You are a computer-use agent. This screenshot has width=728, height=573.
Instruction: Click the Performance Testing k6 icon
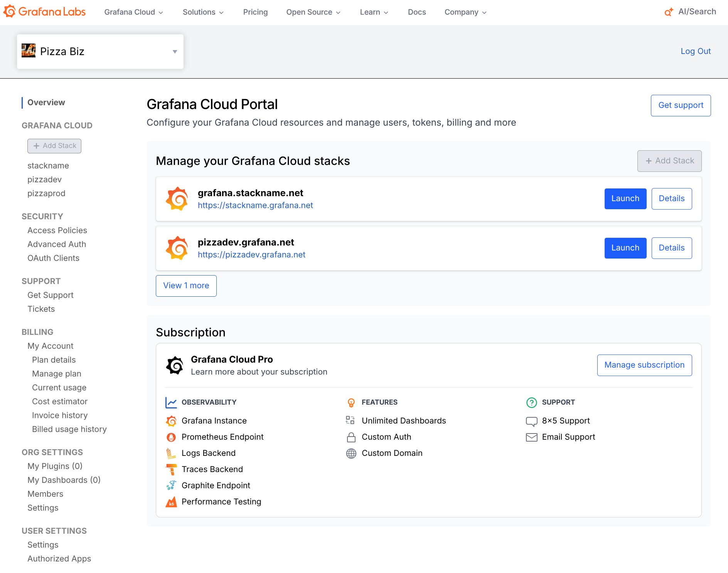[171, 502]
